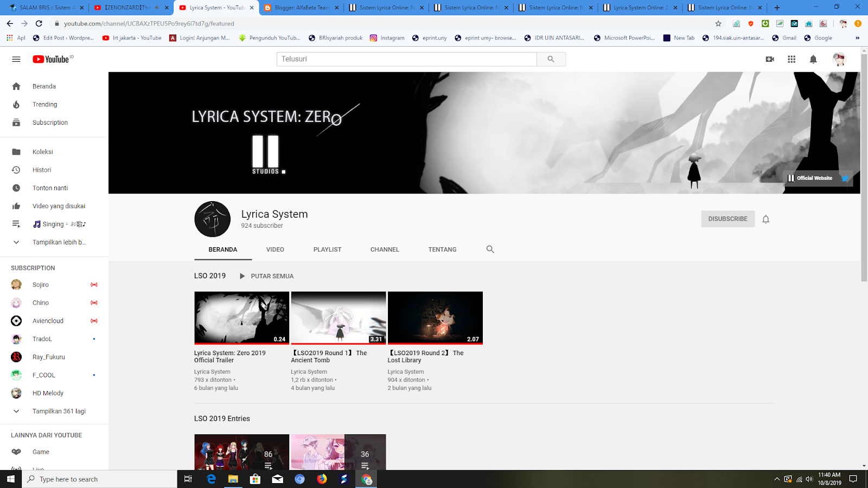Image resolution: width=868 pixels, height=488 pixels.
Task: Show hidden bookmarks with the double chevron
Action: point(857,38)
